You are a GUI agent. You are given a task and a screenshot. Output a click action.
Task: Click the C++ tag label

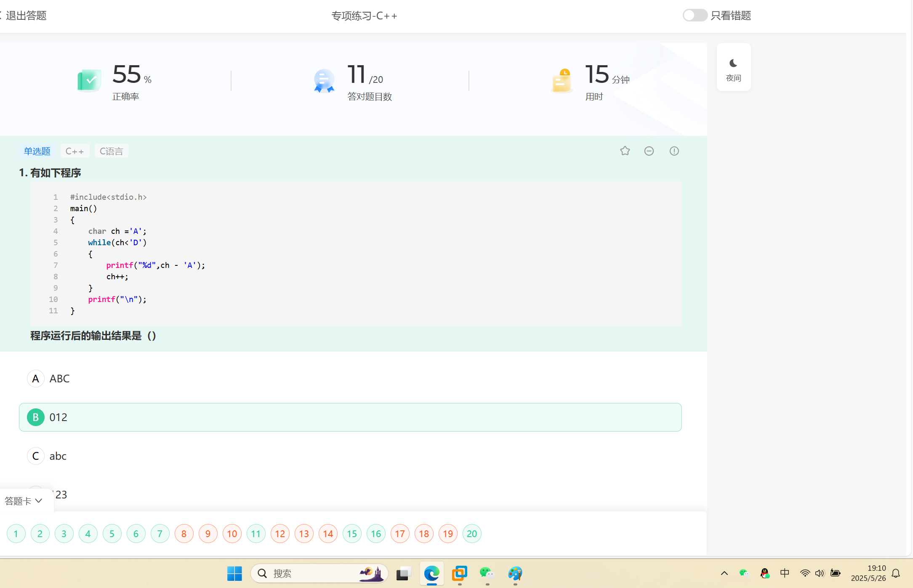pos(75,151)
